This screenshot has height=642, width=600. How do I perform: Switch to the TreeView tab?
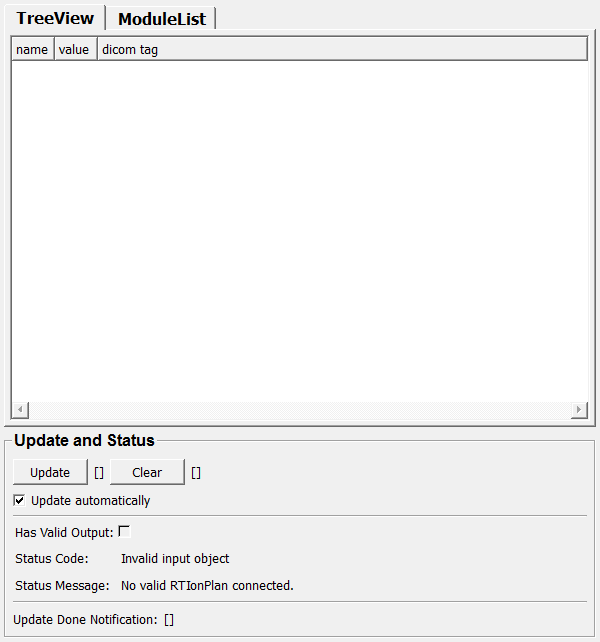55,18
